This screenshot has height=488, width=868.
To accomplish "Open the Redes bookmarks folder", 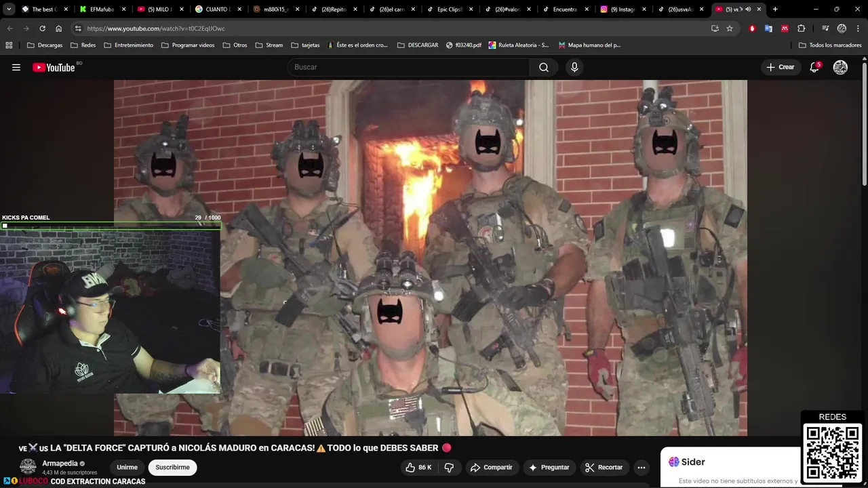I will click(83, 45).
